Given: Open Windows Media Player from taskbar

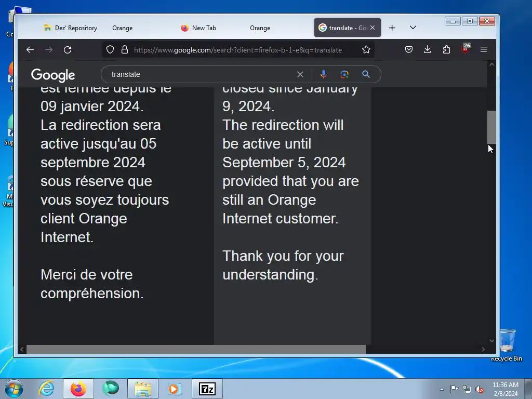Looking at the screenshot, I should point(175,389).
